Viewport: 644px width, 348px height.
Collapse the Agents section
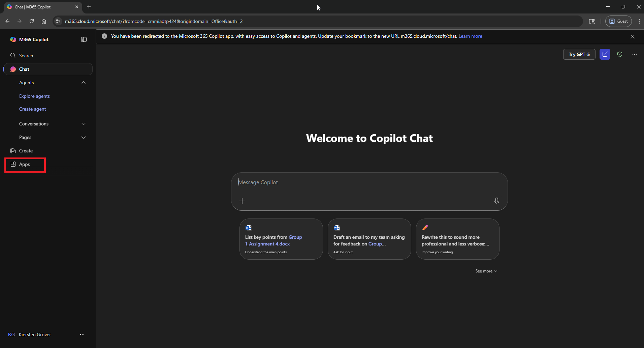[84, 83]
